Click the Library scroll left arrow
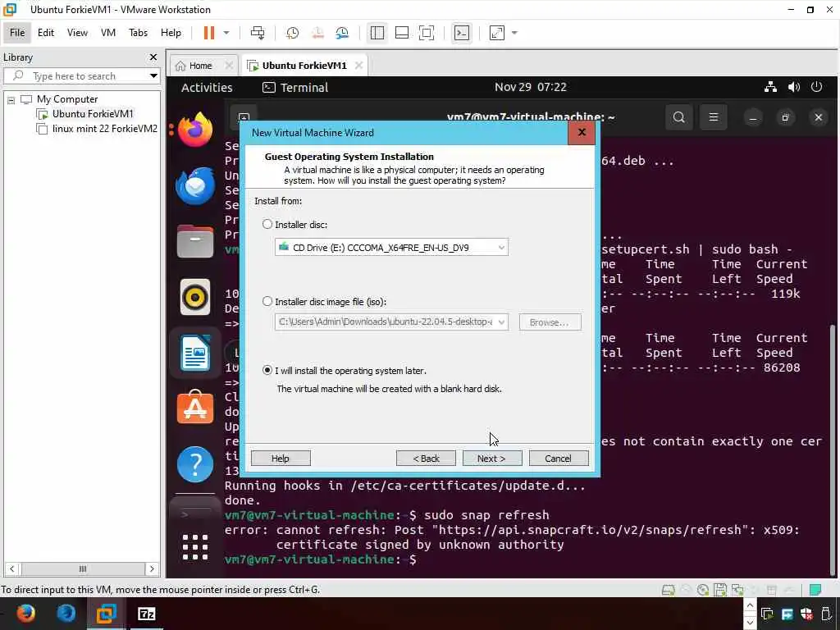Viewport: 840px width, 630px height. pyautogui.click(x=12, y=569)
